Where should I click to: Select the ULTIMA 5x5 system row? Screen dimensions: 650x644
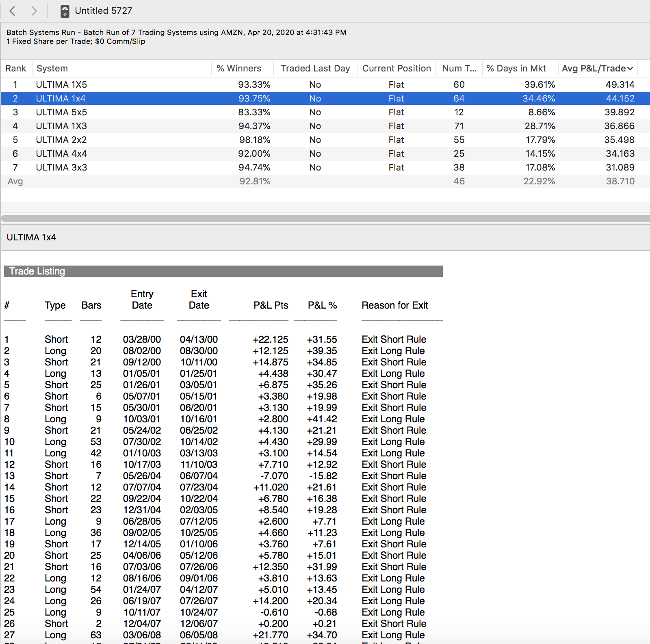click(61, 112)
